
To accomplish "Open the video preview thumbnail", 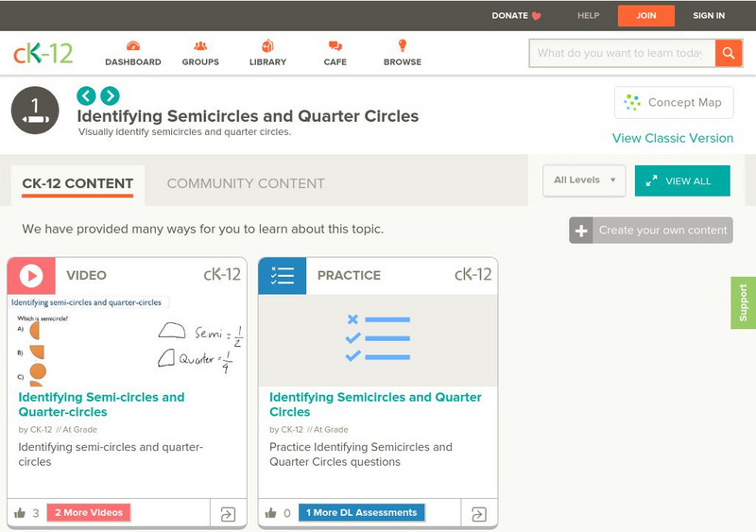I will click(128, 340).
